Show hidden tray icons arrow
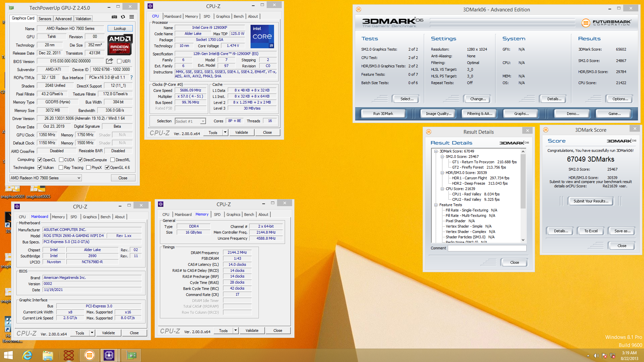Viewport: 644px width, 362px height. pyautogui.click(x=588, y=356)
